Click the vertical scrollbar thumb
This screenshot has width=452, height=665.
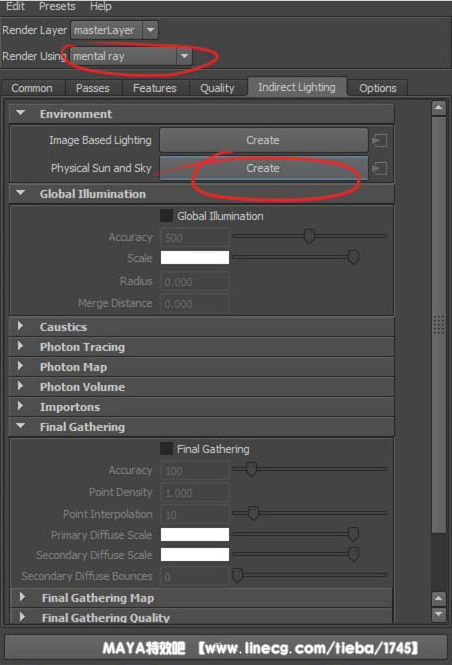click(438, 325)
